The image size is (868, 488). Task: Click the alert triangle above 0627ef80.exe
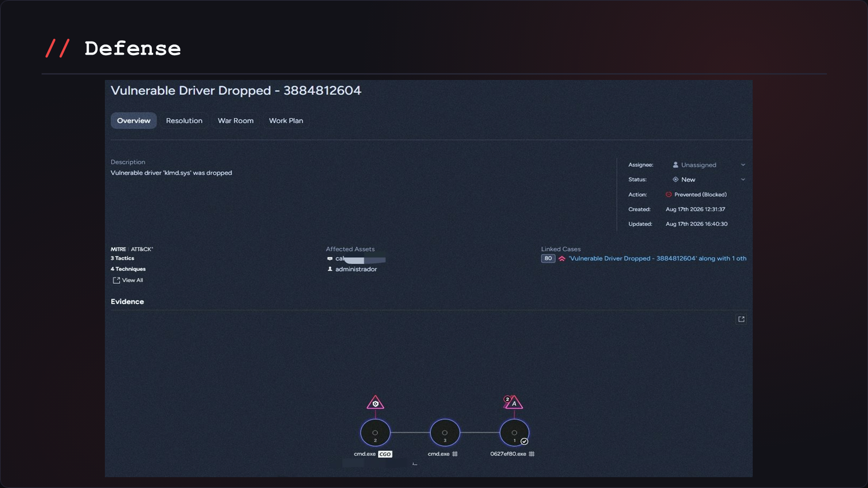pyautogui.click(x=514, y=402)
